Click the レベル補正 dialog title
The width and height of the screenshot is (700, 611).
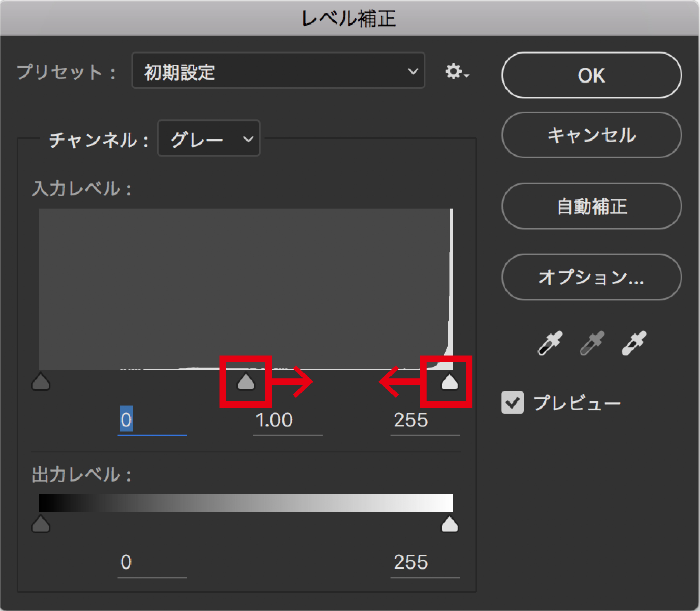click(x=349, y=19)
